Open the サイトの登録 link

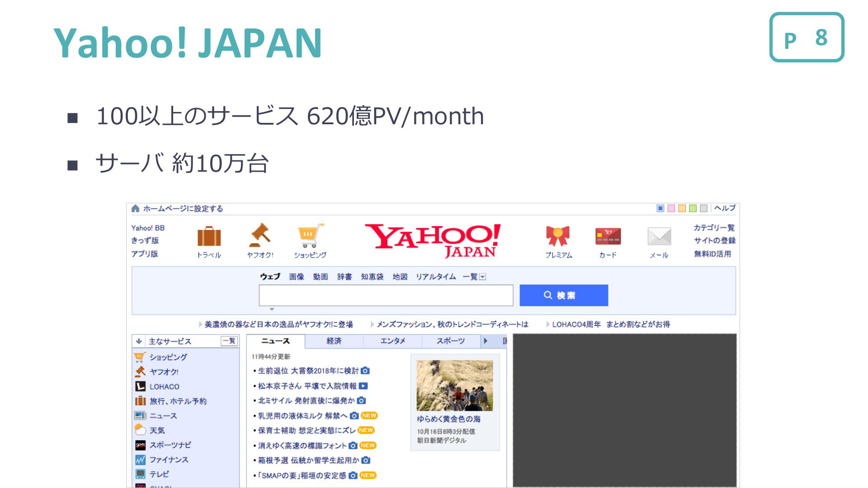(715, 240)
